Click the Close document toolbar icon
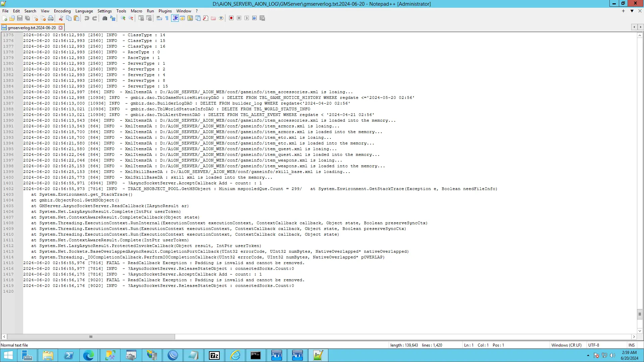This screenshot has height=362, width=644. (x=35, y=18)
